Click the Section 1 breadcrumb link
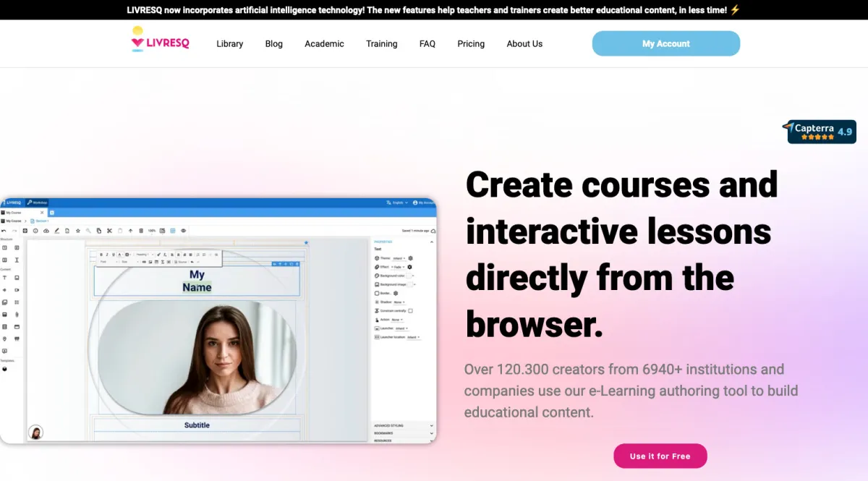Image resolution: width=868 pixels, height=481 pixels. pyautogui.click(x=40, y=221)
